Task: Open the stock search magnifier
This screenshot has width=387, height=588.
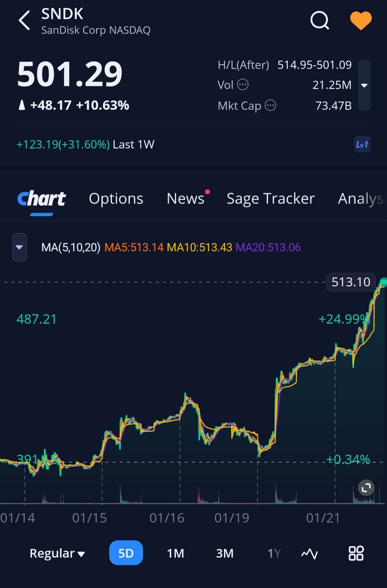Action: click(x=320, y=20)
